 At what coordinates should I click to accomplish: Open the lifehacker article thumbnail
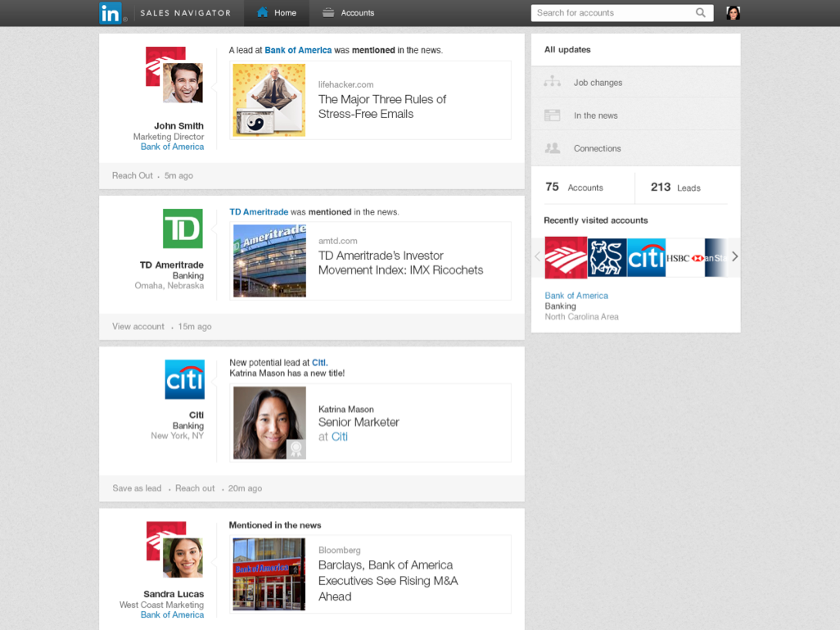(269, 100)
